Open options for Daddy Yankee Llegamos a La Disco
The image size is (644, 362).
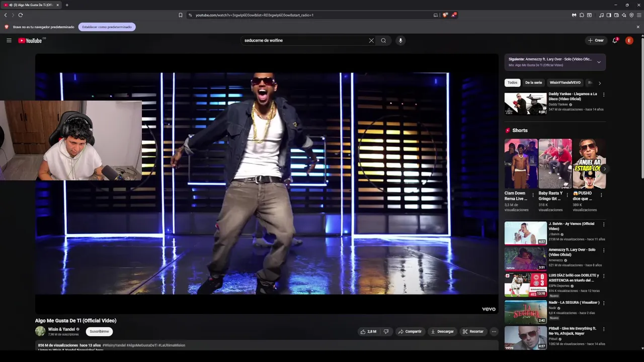604,95
